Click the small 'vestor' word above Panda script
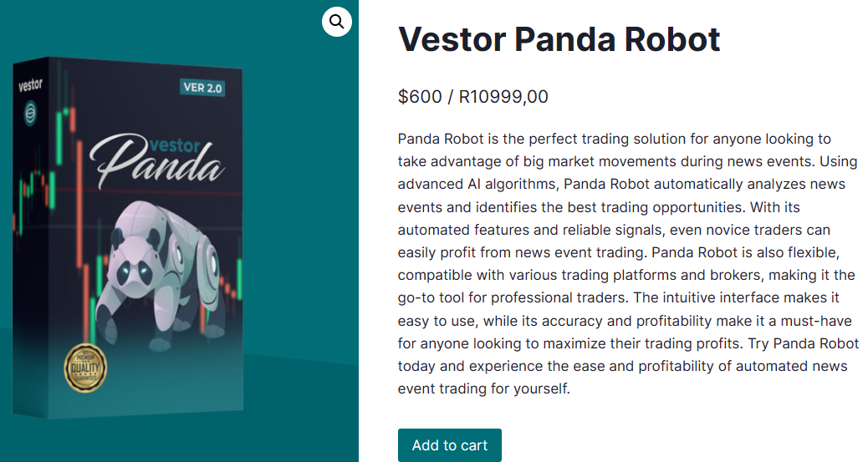Image resolution: width=868 pixels, height=462 pixels. tap(175, 145)
